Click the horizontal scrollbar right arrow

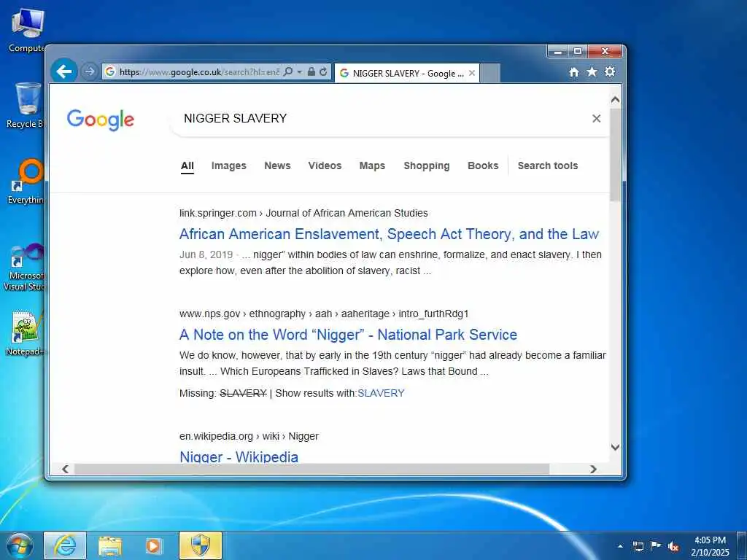(593, 469)
